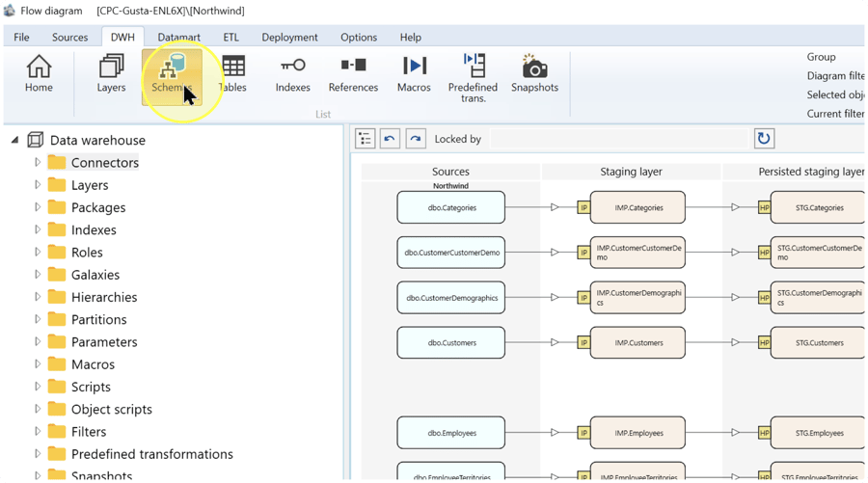The image size is (868, 483).
Task: Click the redo arrow in diagram toolbar
Action: click(x=416, y=138)
